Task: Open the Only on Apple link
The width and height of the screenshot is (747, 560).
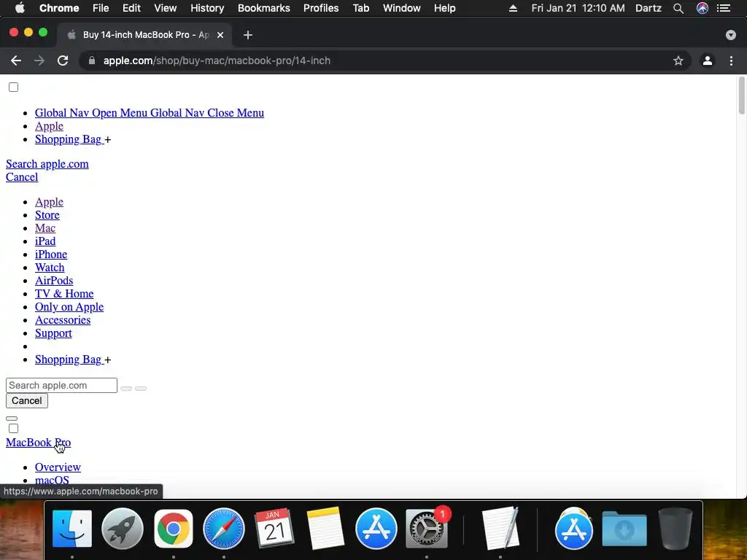Action: point(69,307)
